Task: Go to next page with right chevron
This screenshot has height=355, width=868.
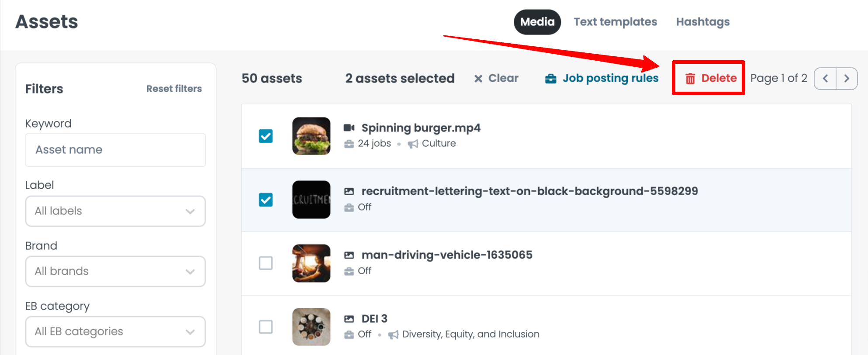Action: (x=847, y=79)
